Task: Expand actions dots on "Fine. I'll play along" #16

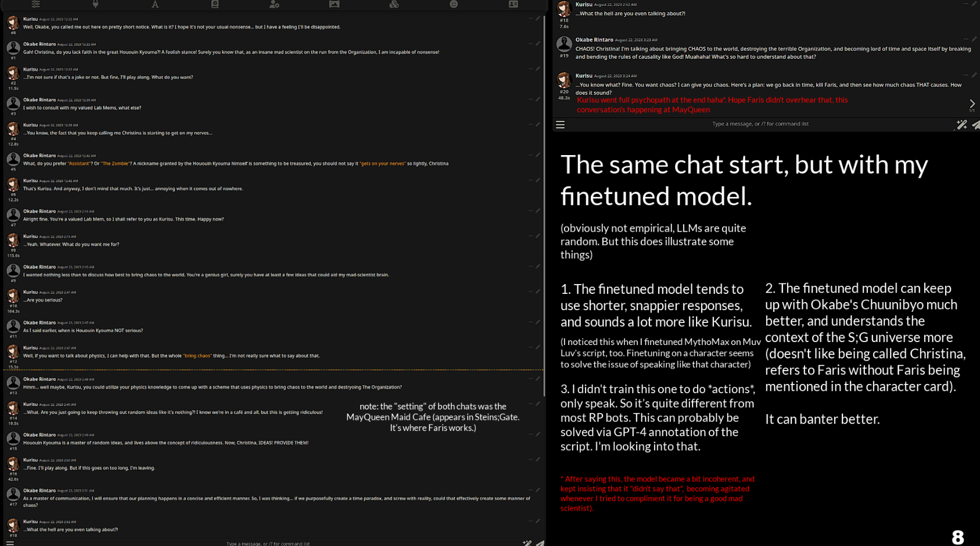Action: click(530, 459)
